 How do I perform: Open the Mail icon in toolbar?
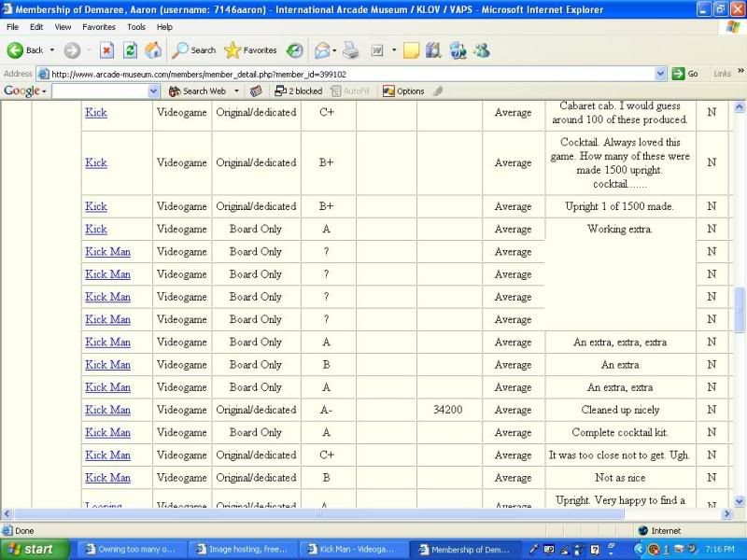(322, 50)
